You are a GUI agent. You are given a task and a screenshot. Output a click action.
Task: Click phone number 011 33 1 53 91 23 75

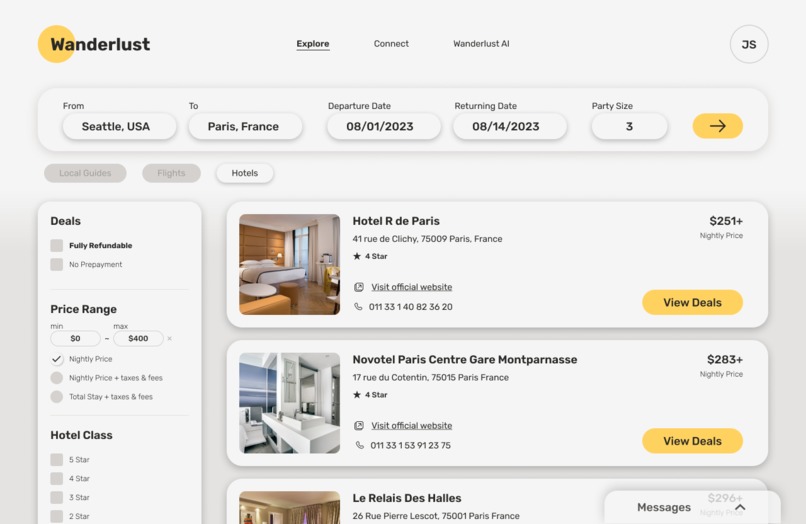tap(411, 445)
